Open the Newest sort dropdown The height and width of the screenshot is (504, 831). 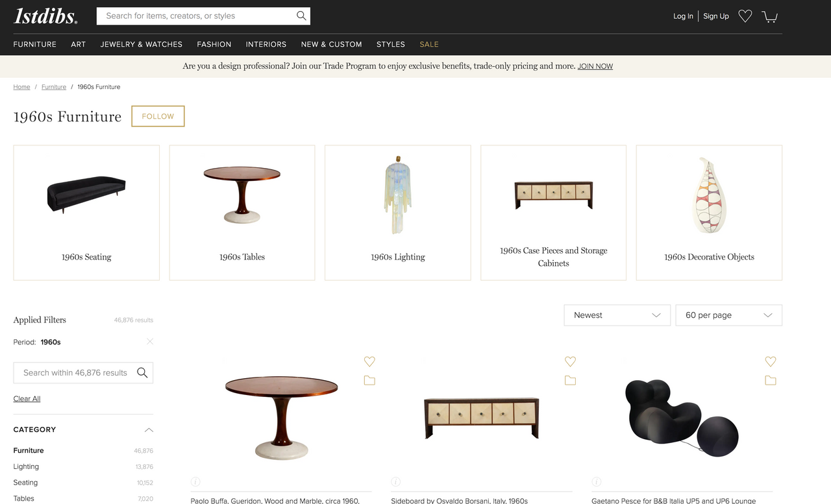617,315
